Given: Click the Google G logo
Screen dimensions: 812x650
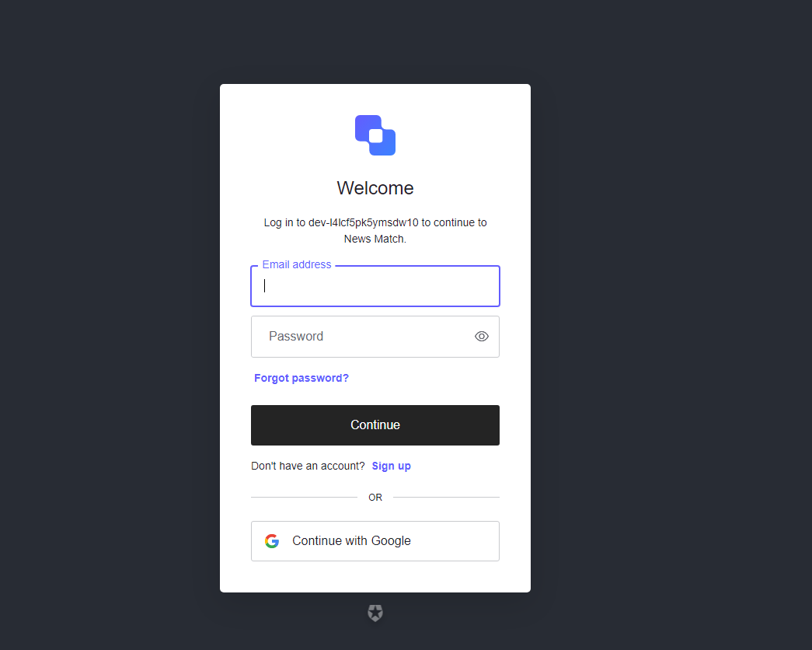Looking at the screenshot, I should coord(272,541).
